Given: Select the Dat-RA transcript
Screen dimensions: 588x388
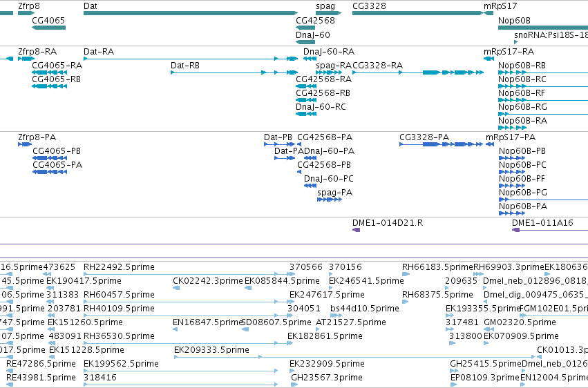Looking at the screenshot, I should pos(191,59).
